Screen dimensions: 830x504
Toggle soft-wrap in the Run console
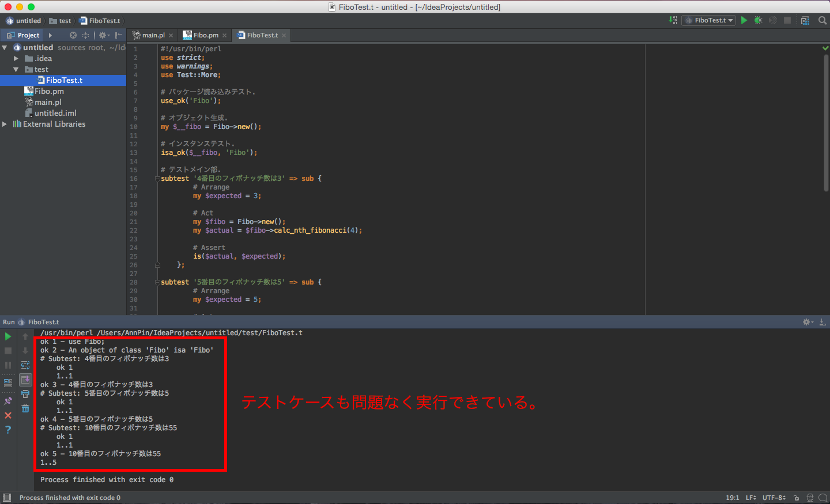(x=25, y=365)
